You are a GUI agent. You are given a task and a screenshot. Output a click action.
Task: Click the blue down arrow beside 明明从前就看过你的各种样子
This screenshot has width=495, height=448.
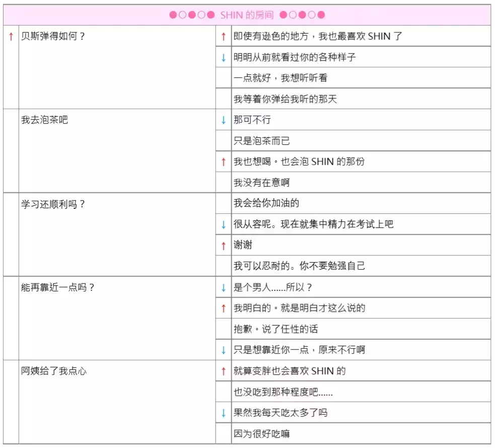[224, 57]
